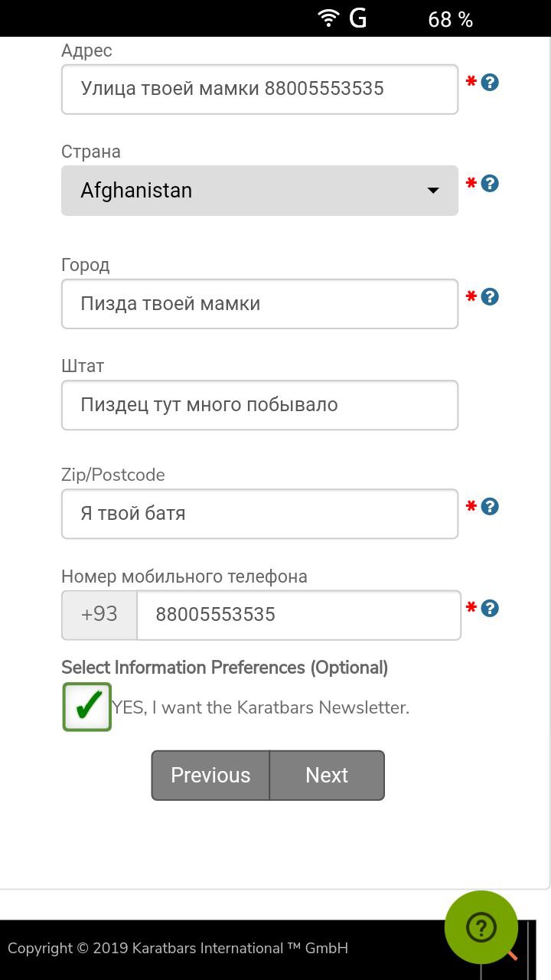Check Wi-Fi icon in status bar
The height and width of the screenshot is (980, 551).
click(x=329, y=18)
